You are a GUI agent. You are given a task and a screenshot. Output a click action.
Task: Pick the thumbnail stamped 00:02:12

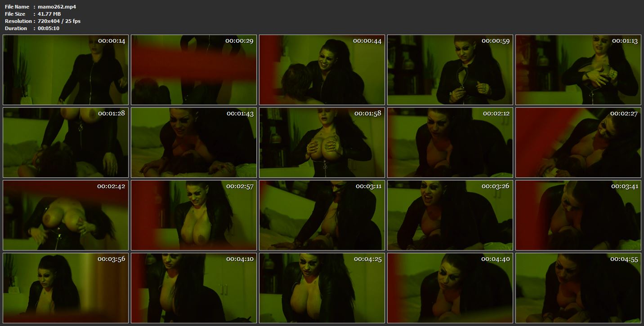pos(450,142)
